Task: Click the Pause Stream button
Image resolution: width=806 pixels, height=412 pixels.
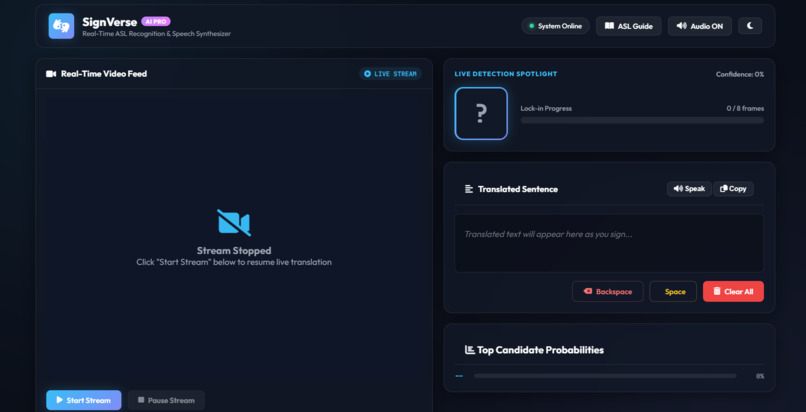Action: [166, 400]
